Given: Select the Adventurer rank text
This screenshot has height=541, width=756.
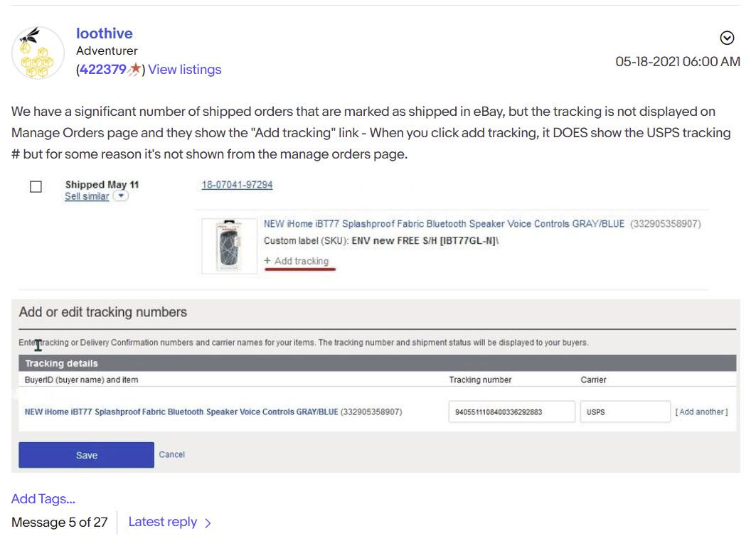Looking at the screenshot, I should (107, 50).
